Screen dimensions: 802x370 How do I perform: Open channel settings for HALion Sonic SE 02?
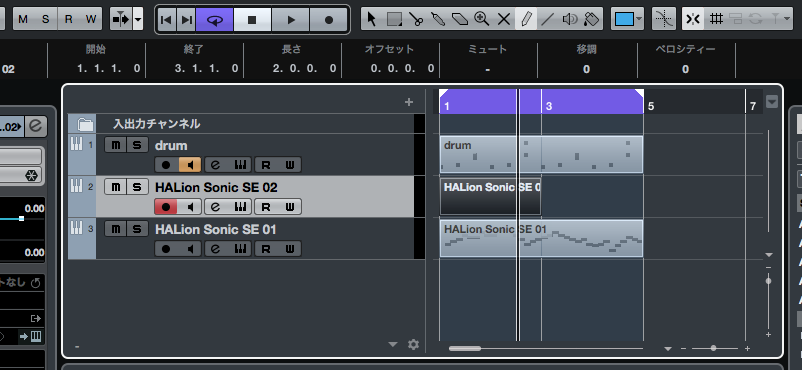pos(215,207)
